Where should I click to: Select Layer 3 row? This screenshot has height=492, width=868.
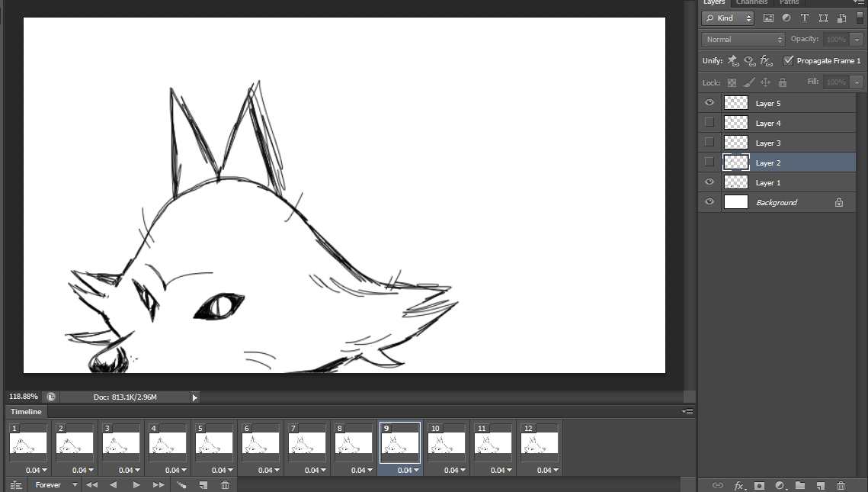tap(777, 143)
